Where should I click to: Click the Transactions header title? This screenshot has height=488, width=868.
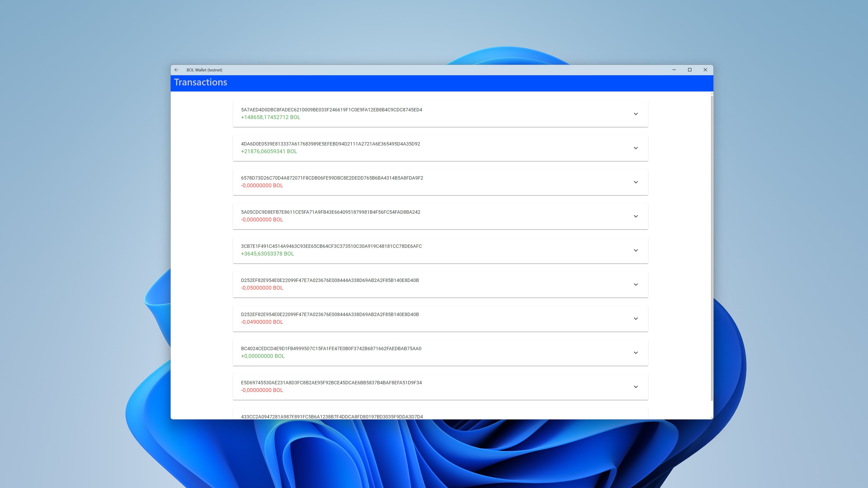click(200, 82)
